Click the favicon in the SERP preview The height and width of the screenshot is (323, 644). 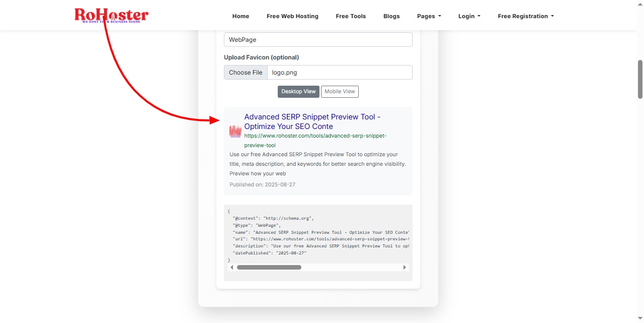pos(235,132)
